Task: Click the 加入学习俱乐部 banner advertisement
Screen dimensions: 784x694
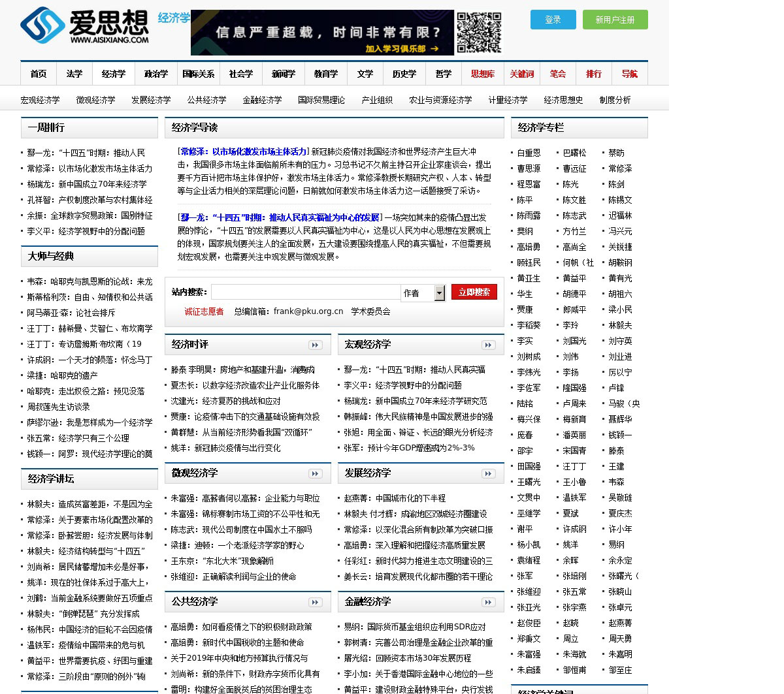Action: 322,33
